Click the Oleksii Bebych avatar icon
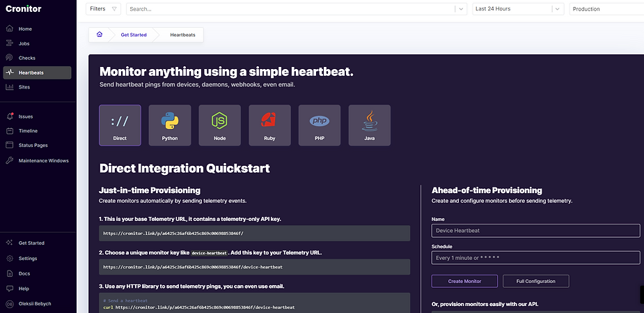Image resolution: width=644 pixels, height=313 pixels. pyautogui.click(x=10, y=303)
